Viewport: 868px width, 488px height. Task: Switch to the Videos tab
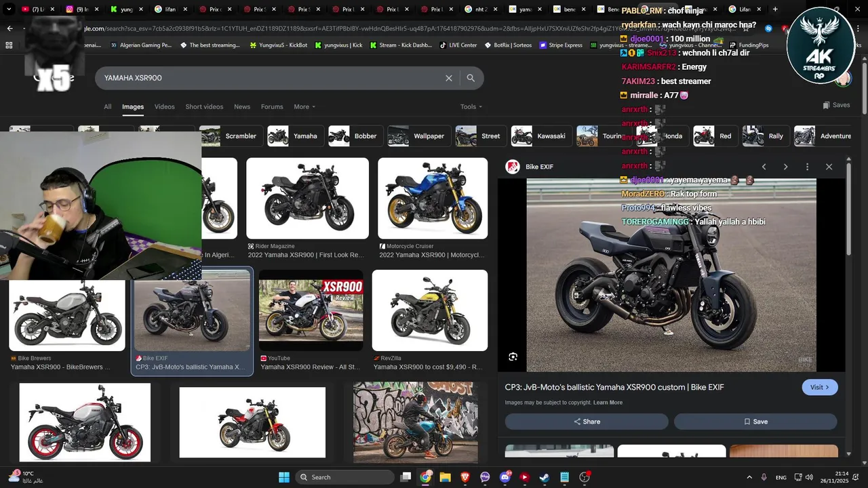(x=164, y=106)
